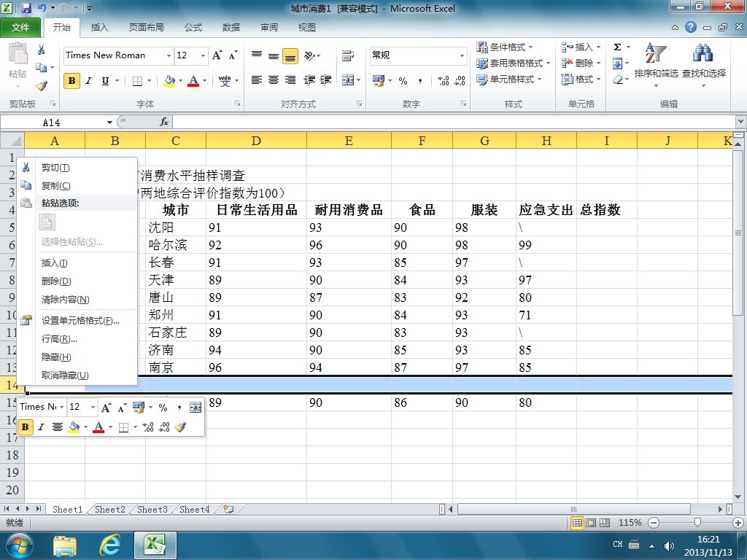Image resolution: width=747 pixels, height=560 pixels.
Task: Expand the formula bar
Action: pyautogui.click(x=740, y=122)
